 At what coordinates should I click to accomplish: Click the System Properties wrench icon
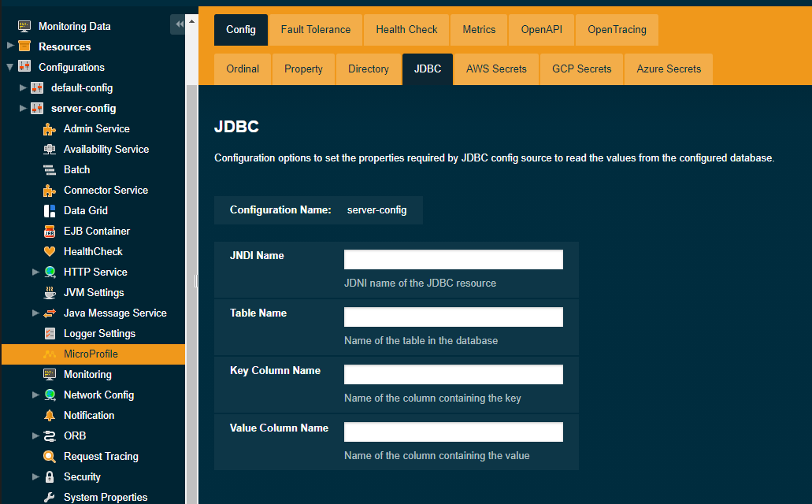50,498
